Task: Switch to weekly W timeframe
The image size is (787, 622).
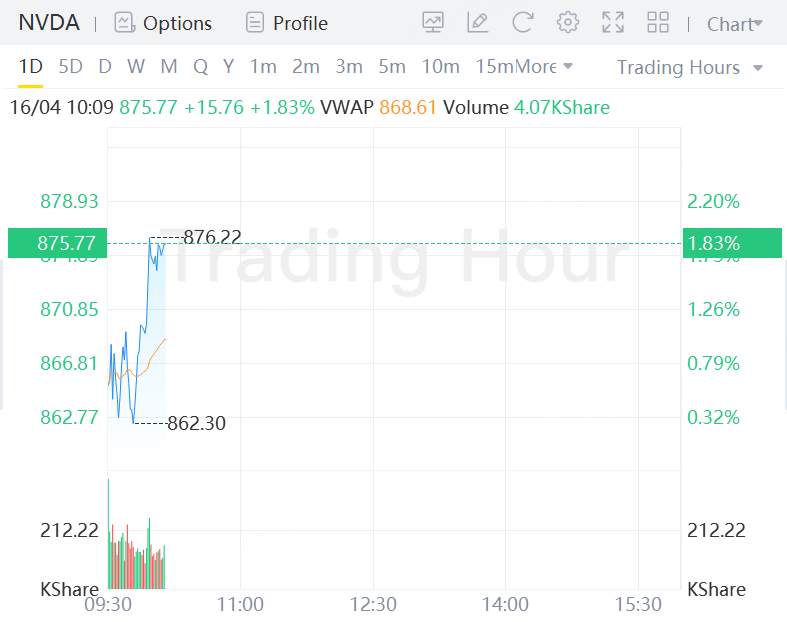Action: click(136, 67)
